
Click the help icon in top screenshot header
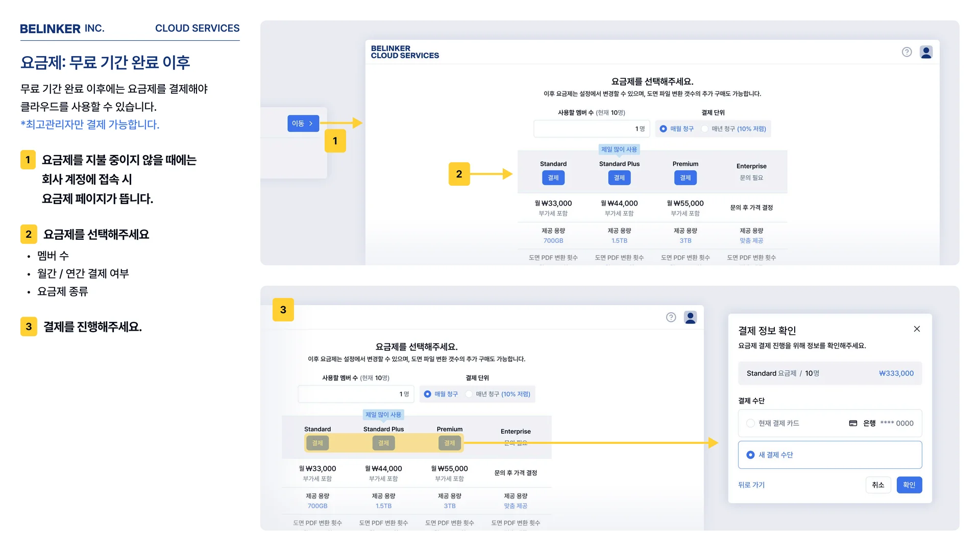point(906,52)
